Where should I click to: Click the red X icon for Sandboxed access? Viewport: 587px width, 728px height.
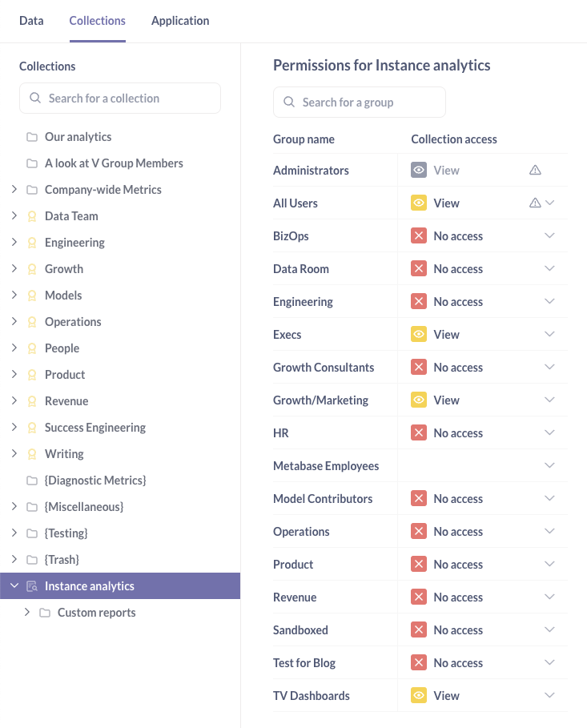tap(419, 629)
